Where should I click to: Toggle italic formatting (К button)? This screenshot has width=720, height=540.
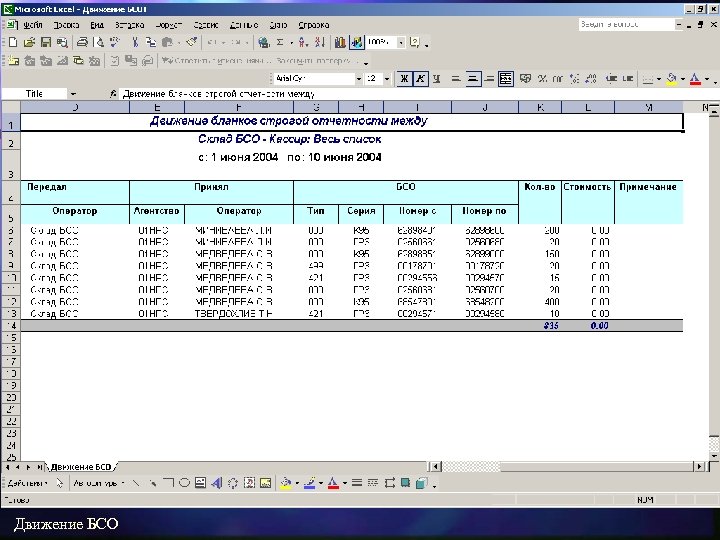[421, 78]
